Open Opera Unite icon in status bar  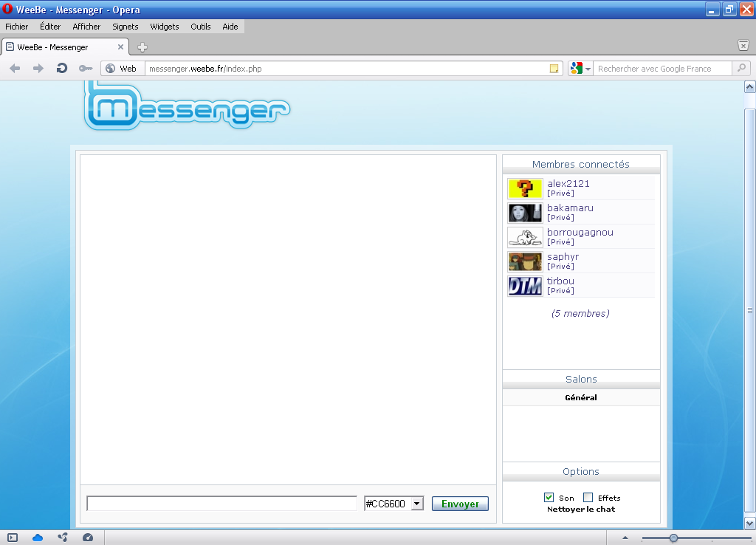(x=63, y=538)
